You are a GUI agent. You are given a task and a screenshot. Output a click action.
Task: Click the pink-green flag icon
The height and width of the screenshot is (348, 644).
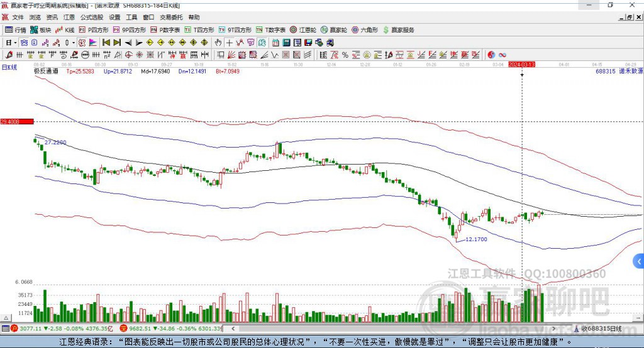click(93, 43)
